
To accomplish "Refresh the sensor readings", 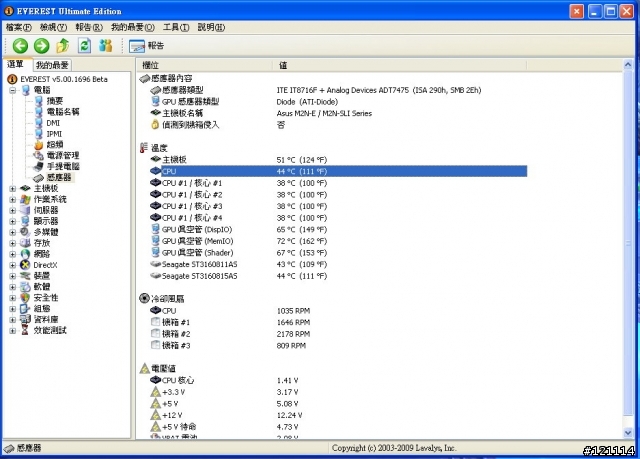I will point(84,46).
